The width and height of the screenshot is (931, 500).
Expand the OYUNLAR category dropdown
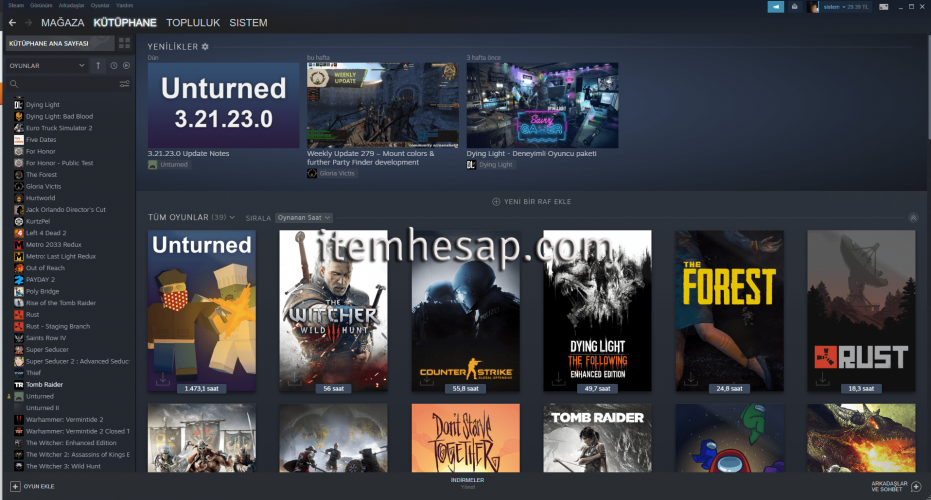click(x=81, y=66)
